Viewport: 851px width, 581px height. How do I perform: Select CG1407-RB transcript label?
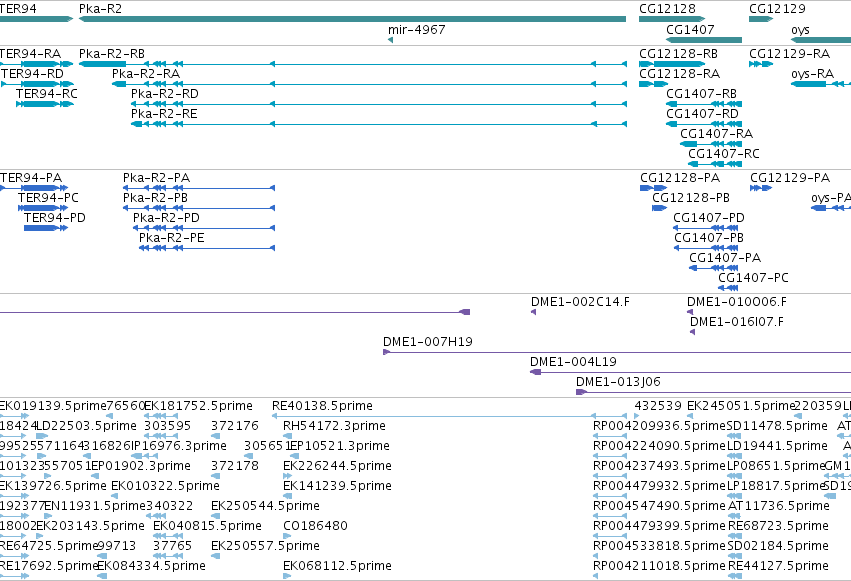(701, 94)
